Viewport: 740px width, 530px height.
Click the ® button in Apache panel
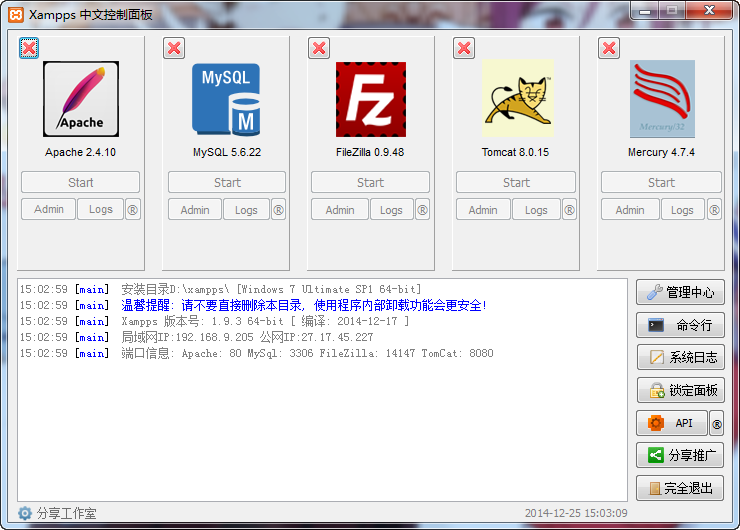[133, 209]
